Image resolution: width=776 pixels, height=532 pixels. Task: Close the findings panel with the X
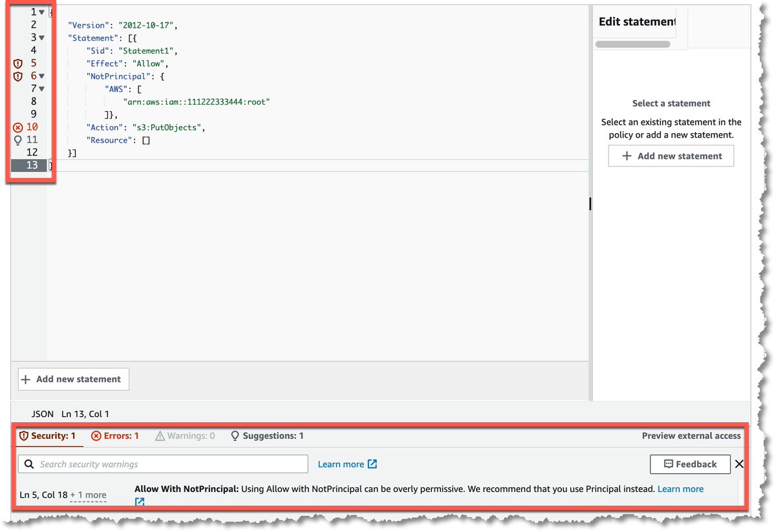(x=739, y=464)
